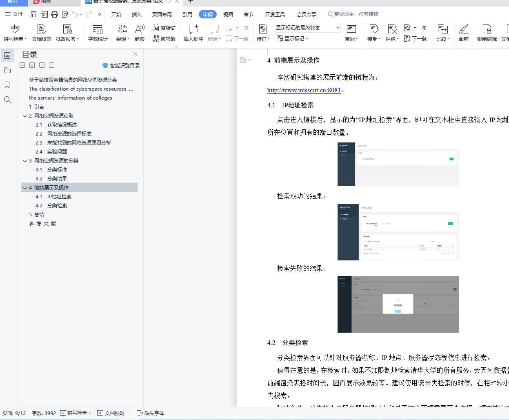Image resolution: width=509 pixels, height=420 pixels.
Task: Open document proofreading (文档校对) tool
Action: [42, 33]
